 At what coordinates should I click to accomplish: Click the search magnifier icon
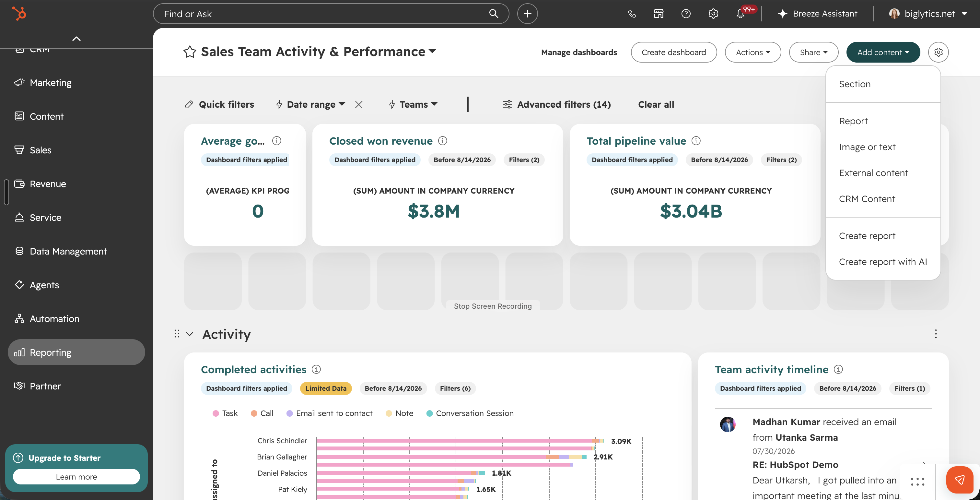point(494,14)
